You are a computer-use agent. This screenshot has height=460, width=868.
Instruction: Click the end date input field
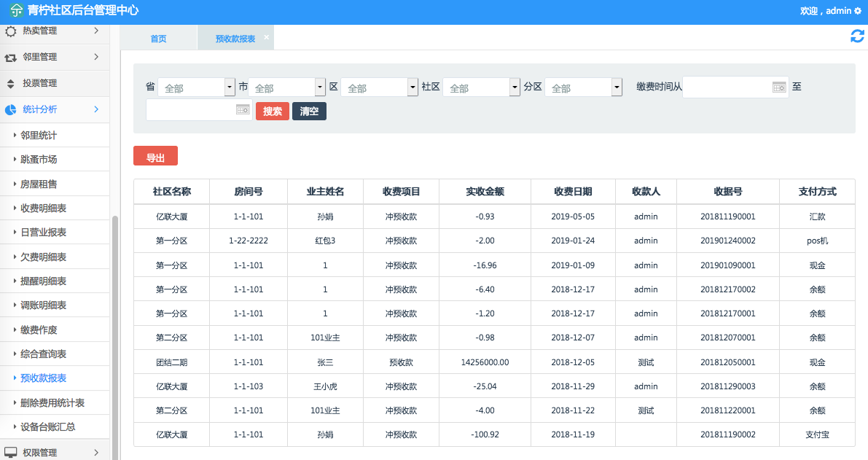tap(199, 109)
